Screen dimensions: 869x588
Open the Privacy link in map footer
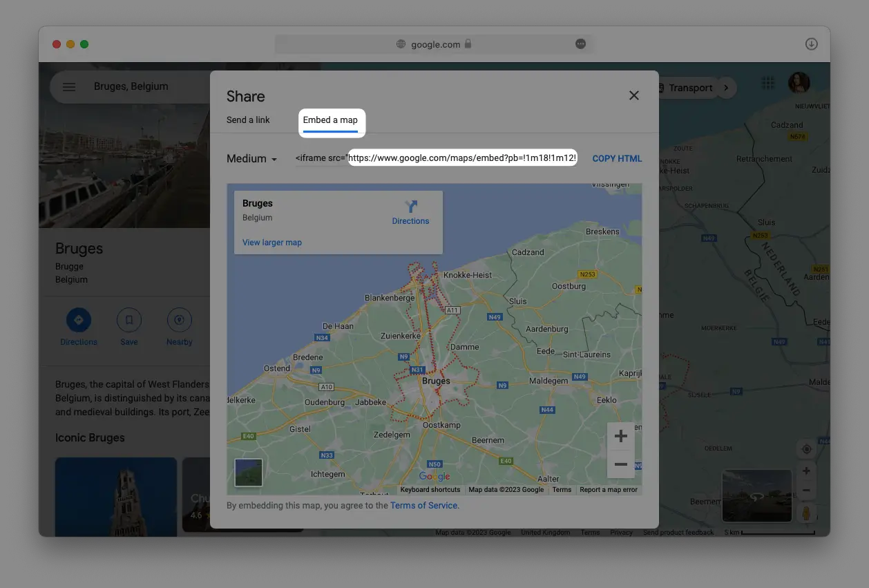pyautogui.click(x=621, y=533)
